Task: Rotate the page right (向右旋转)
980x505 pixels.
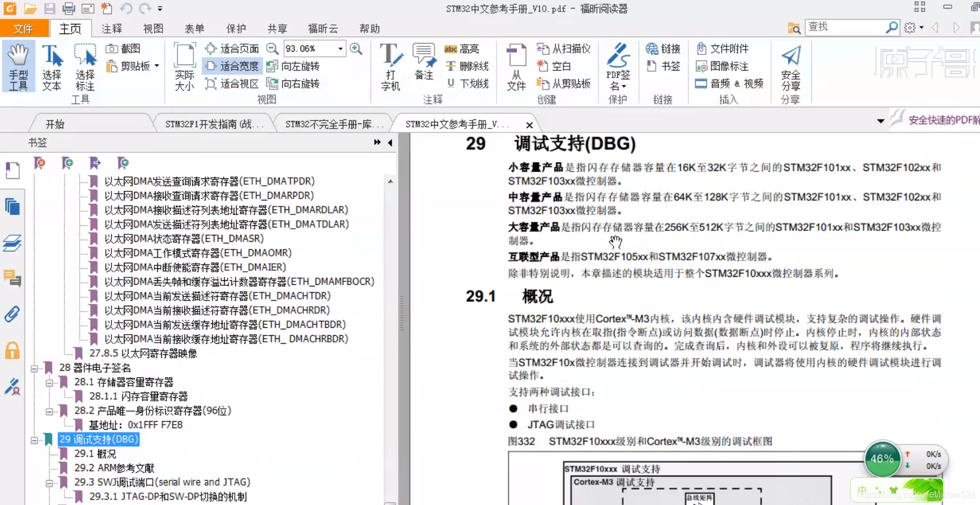Action: (x=293, y=84)
